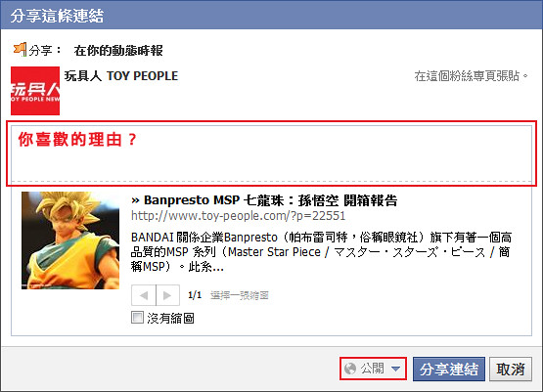Screen dimensions: 543x392
Task: Click the 分享這條連結 dialog title bar
Action: 272,16
